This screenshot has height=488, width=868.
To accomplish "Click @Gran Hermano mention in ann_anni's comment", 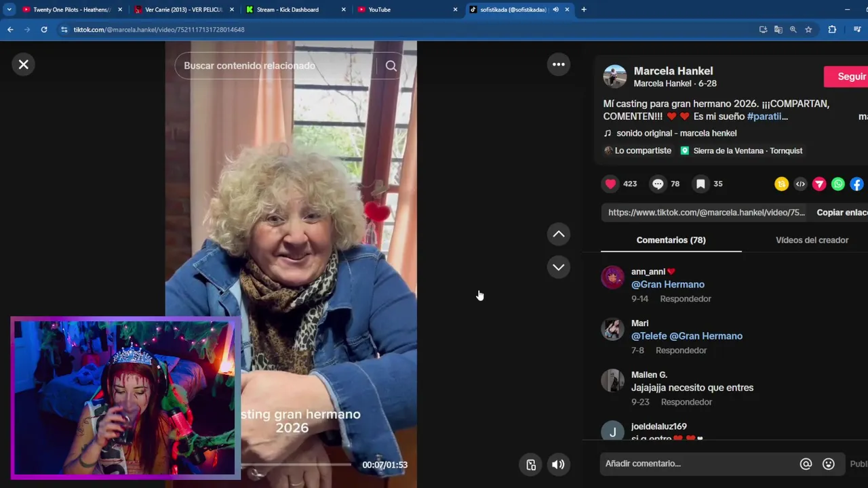I will [668, 284].
